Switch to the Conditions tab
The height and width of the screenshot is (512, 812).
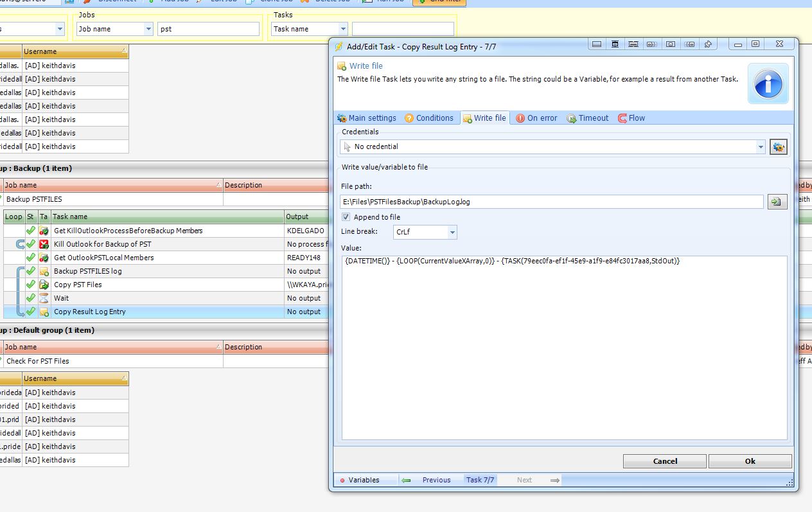click(428, 118)
